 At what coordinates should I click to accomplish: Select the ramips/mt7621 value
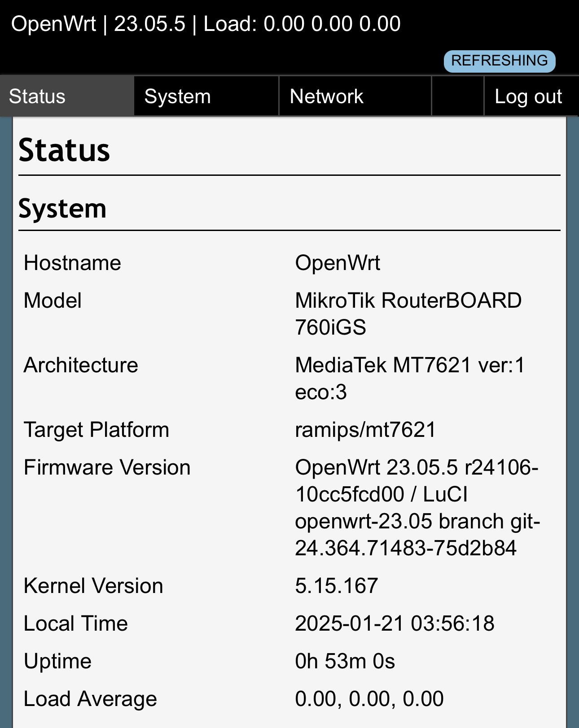tap(365, 430)
